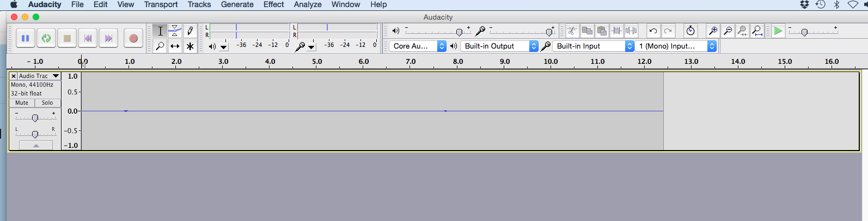Select the Envelope tool
This screenshot has height=221, width=868.
point(175,31)
